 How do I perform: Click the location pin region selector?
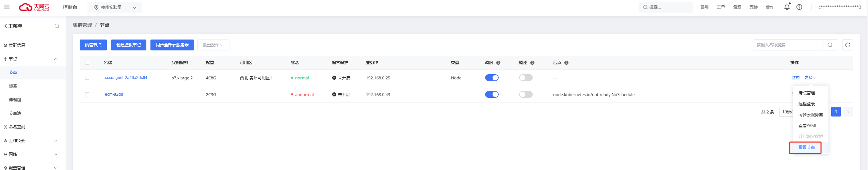point(96,7)
